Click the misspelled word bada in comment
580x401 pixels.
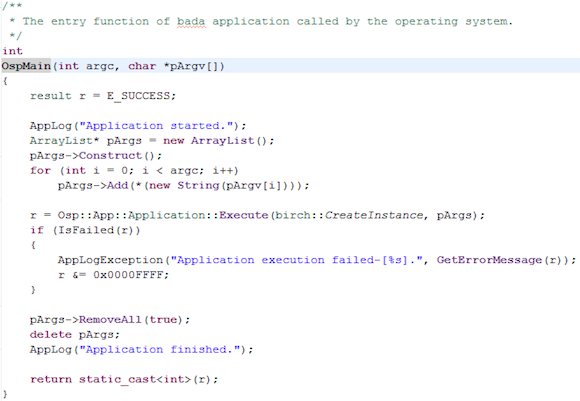[x=191, y=21]
